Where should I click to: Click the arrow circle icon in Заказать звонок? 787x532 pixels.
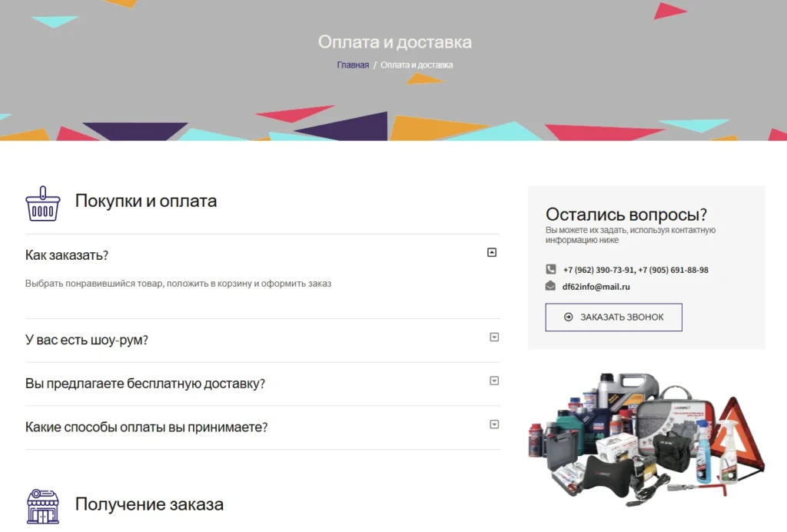click(x=568, y=317)
